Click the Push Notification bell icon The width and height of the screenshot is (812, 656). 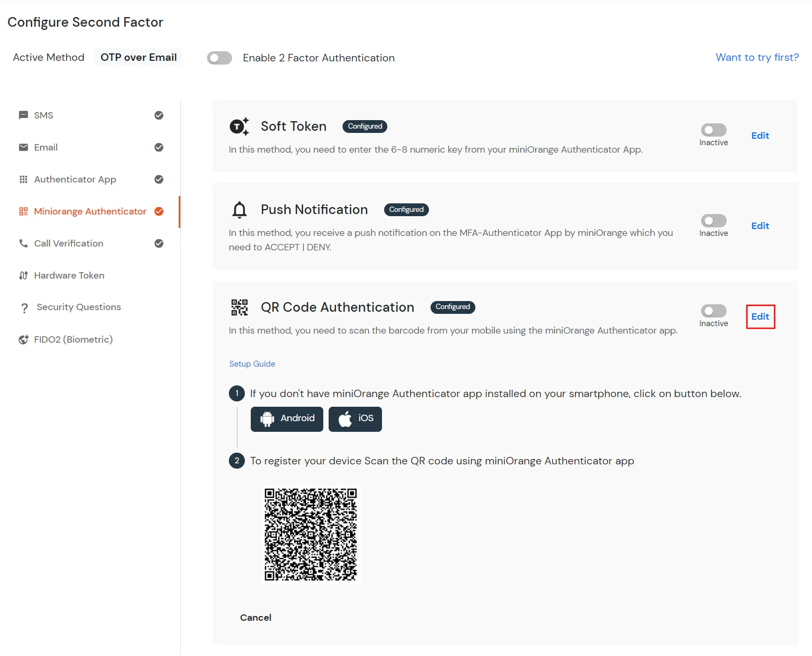240,209
